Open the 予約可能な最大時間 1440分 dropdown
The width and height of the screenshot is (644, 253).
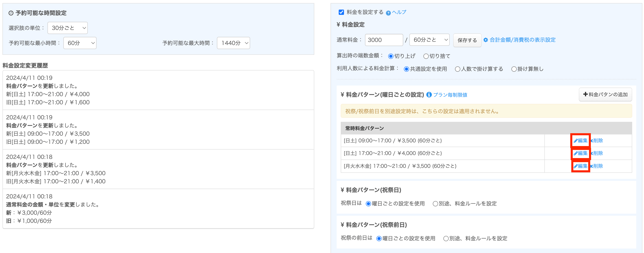(233, 43)
